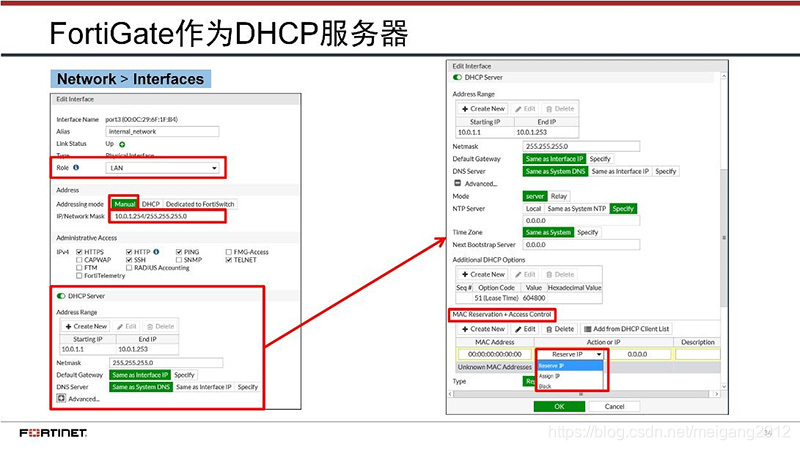Viewport: 800px width, 450px height.
Task: Click right panel horizontal scrollbar
Action: (x=581, y=394)
